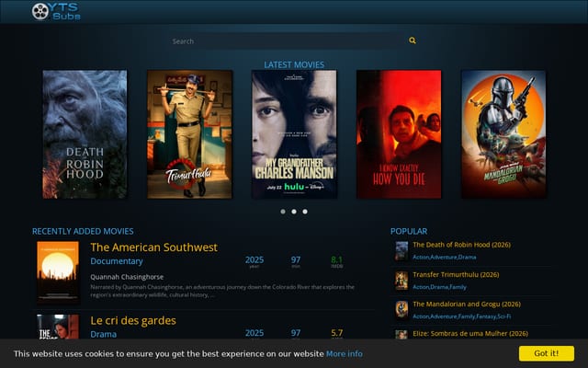Click the RECENTLY ADDED MOVIES heading

83,231
